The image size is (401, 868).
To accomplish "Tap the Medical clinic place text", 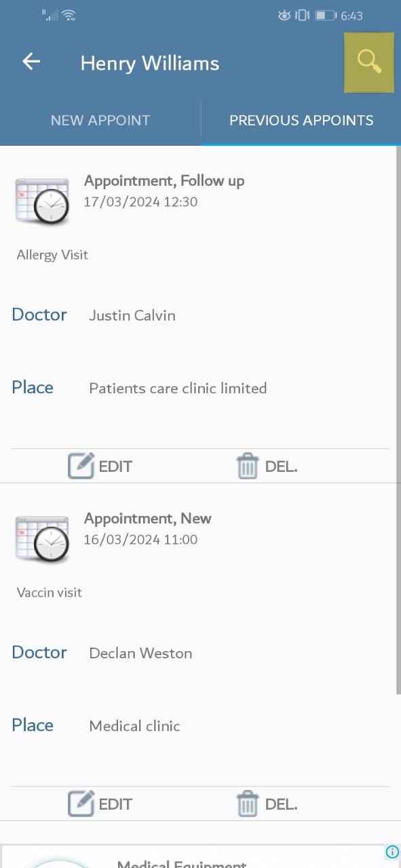I will point(134,726).
